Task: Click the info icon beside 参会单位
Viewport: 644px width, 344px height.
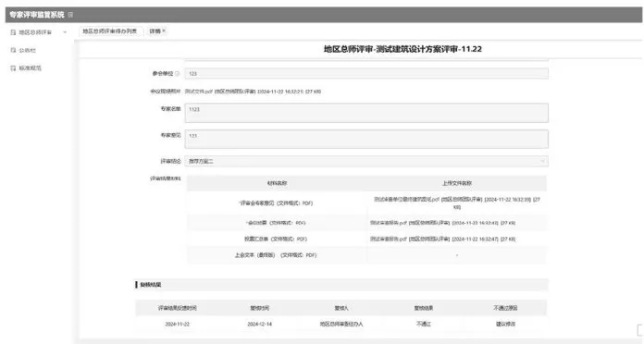Action: pyautogui.click(x=178, y=73)
